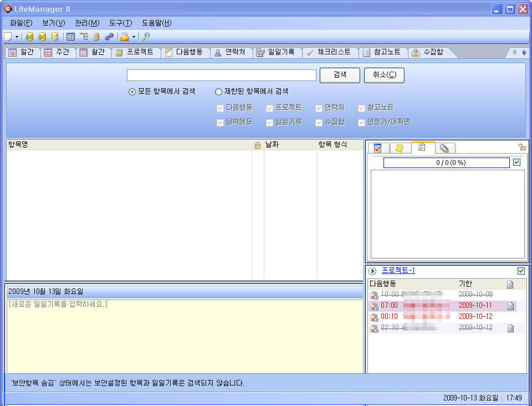This screenshot has height=406, width=532.
Task: Toggle the 연락처 search checkbox
Action: click(319, 108)
